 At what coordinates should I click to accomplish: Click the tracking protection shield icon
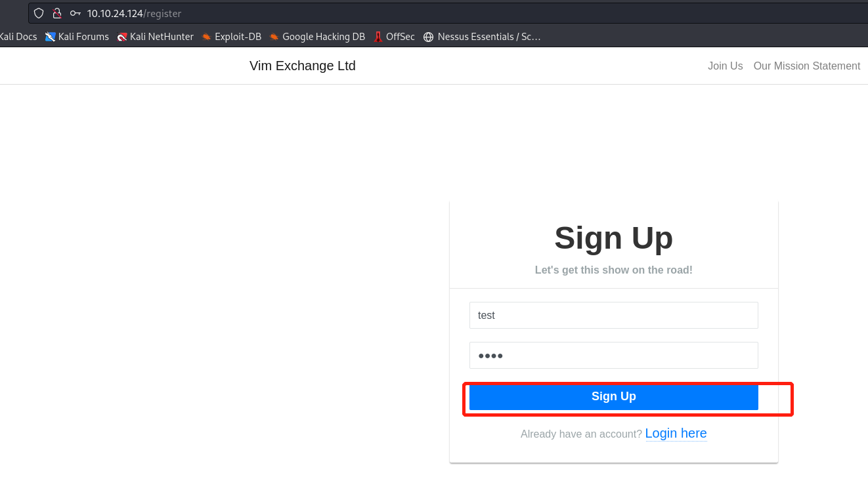coord(39,13)
